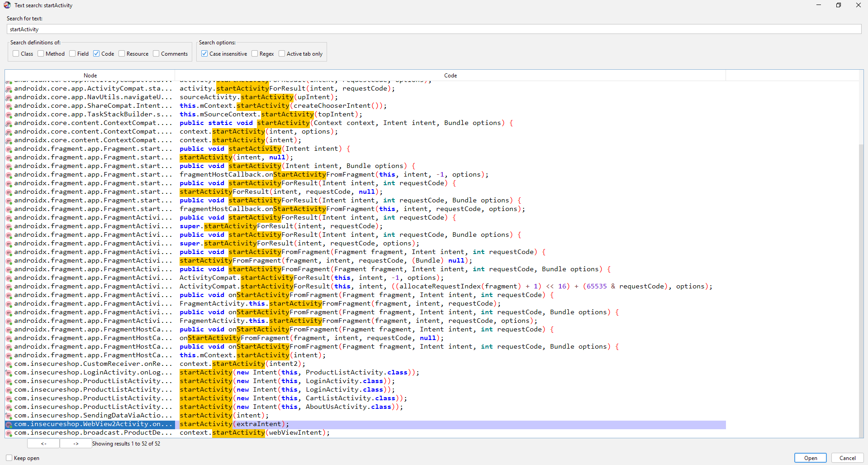Enable the Class search checkbox
Image resolution: width=868 pixels, height=465 pixels.
coord(16,53)
